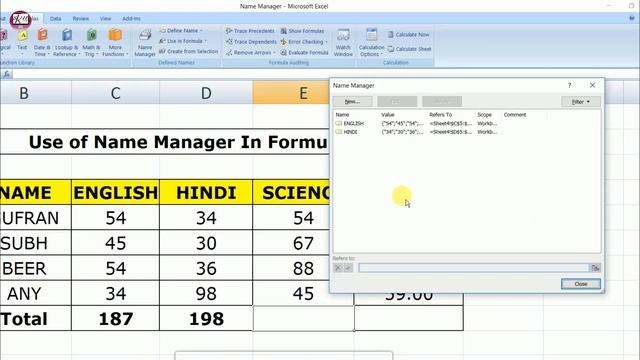Click the ENGLISH header cell

pos(116,193)
